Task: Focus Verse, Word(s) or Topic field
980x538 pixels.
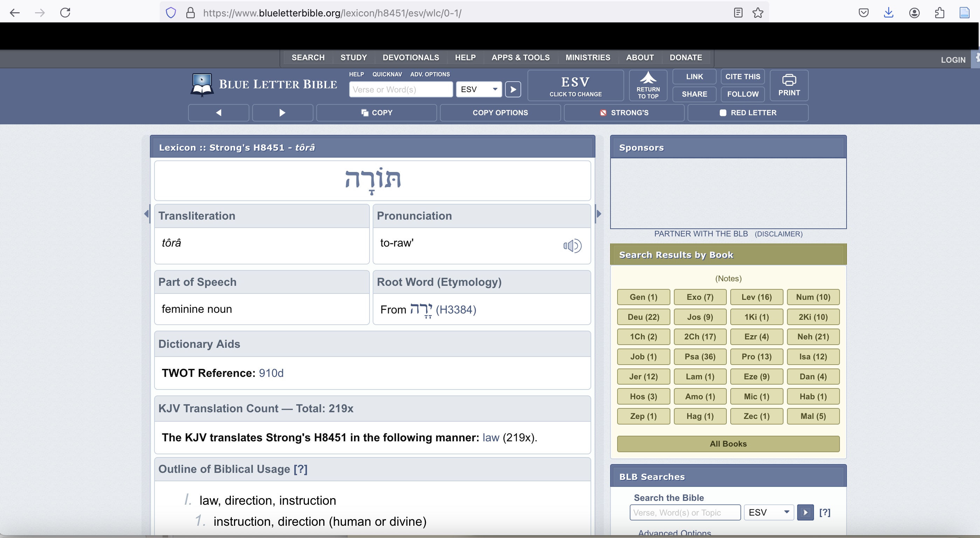Action: point(685,512)
